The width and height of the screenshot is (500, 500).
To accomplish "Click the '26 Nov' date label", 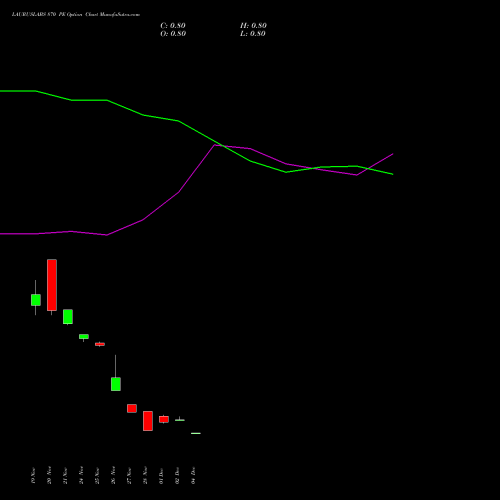I will click(113, 476).
